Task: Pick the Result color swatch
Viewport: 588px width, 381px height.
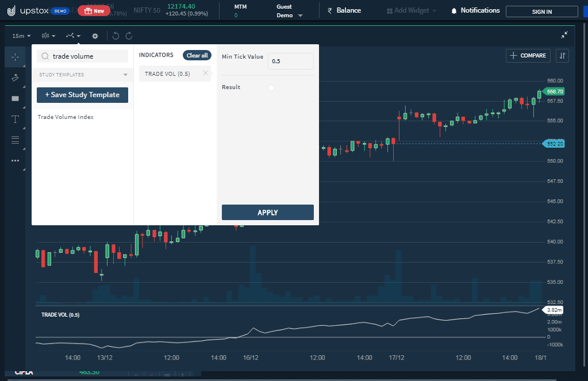Action: coord(271,88)
